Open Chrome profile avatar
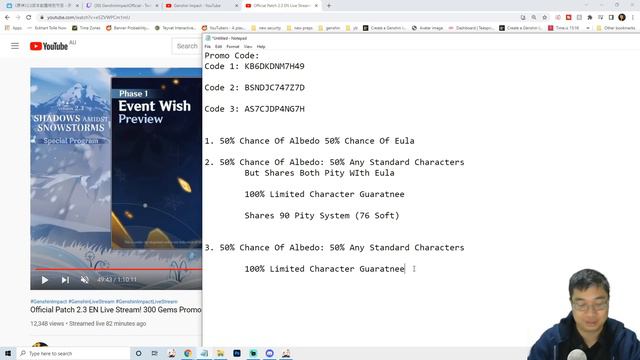 [622, 18]
